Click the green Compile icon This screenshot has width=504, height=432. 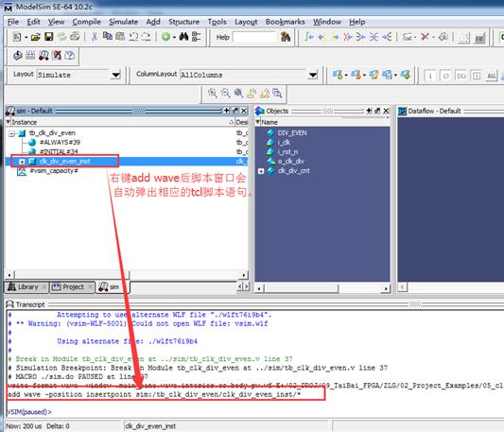(165, 37)
